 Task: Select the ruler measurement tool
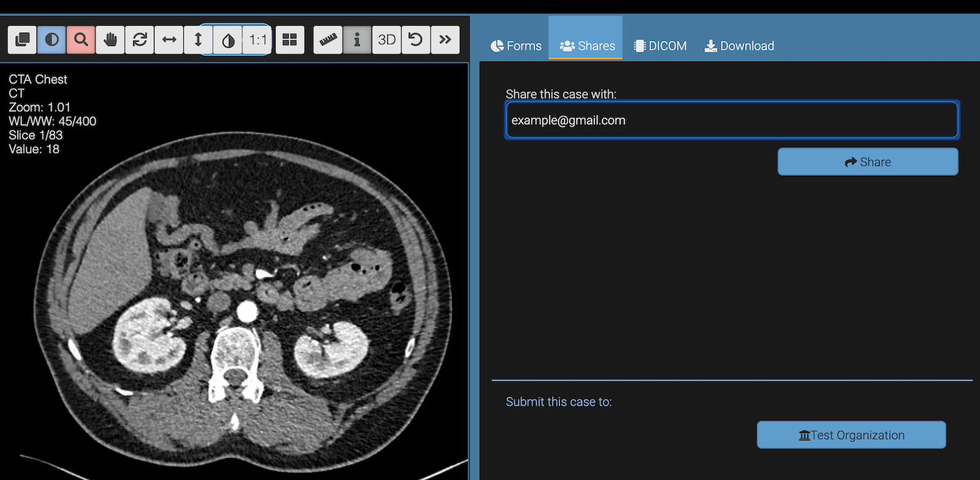tap(328, 40)
